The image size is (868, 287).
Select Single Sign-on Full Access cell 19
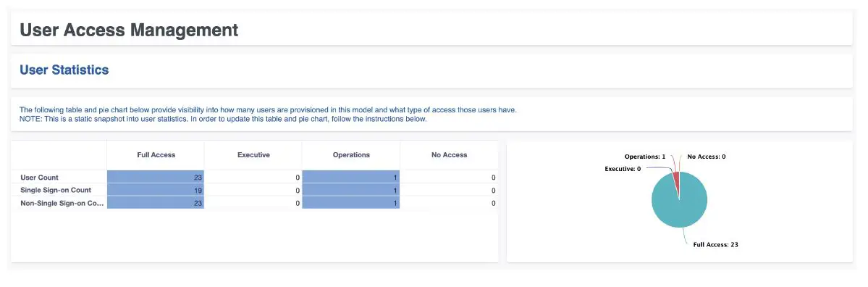tap(156, 190)
